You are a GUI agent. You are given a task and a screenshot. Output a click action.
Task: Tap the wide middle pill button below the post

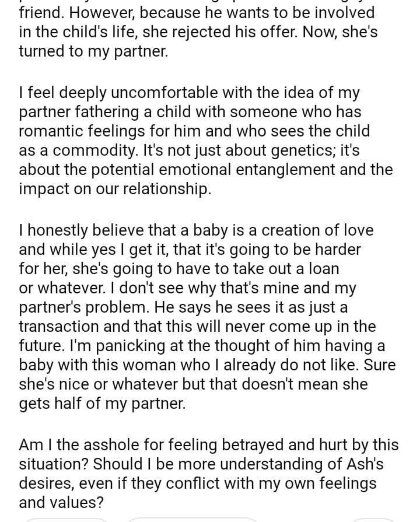click(192, 519)
